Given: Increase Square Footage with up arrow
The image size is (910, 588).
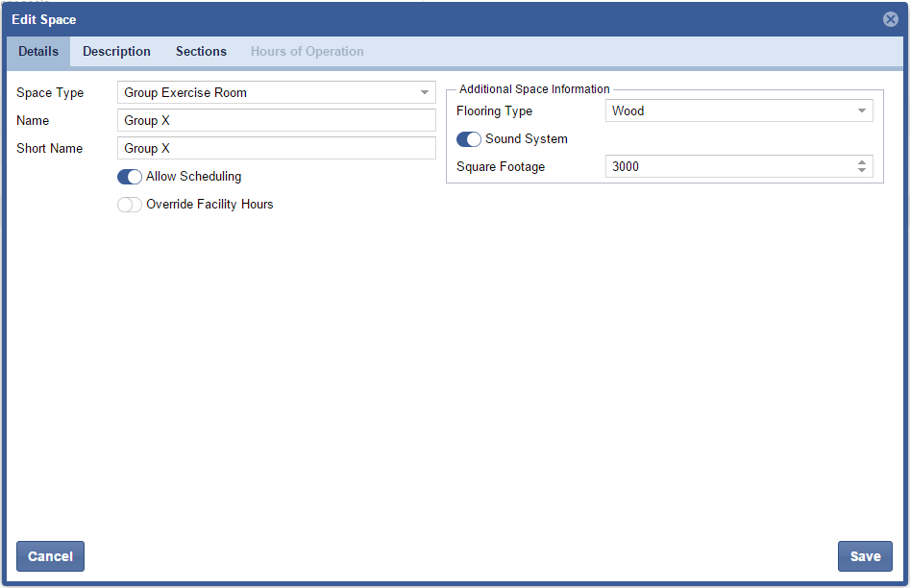Looking at the screenshot, I should pyautogui.click(x=862, y=162).
